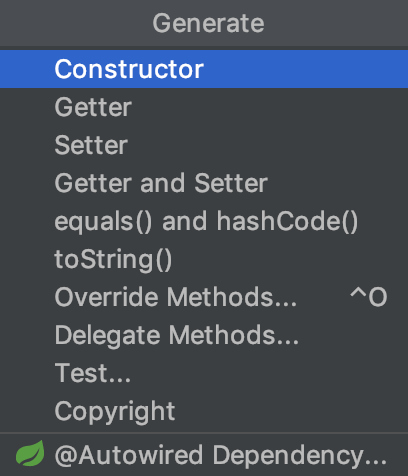Choose the Copyright entry
This screenshot has height=476, width=408.
(204, 411)
